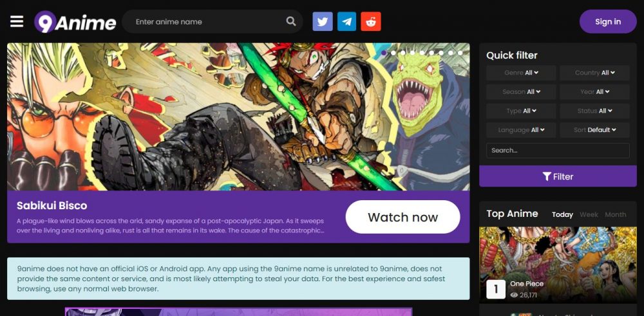Expand the Season filter dropdown
Screen dimensions: 644x316
click(521, 92)
